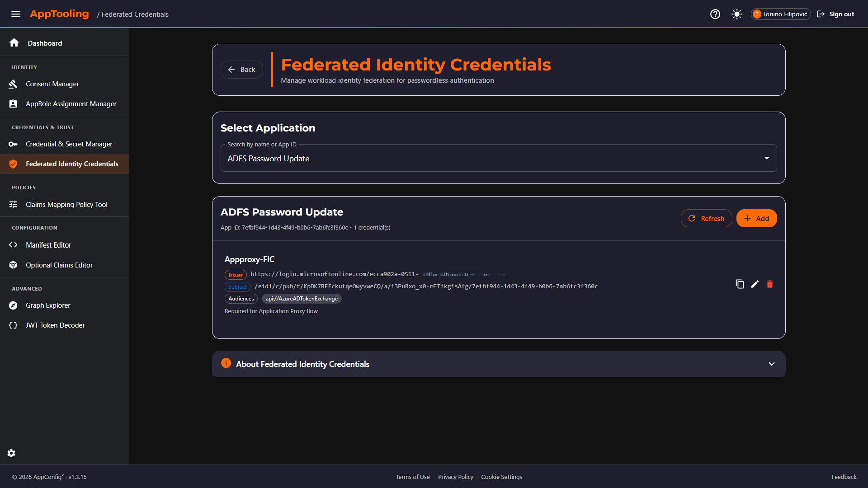Viewport: 868px width, 488px height.
Task: Edit the Appproxy-FIC credential pencil icon
Action: point(755,284)
